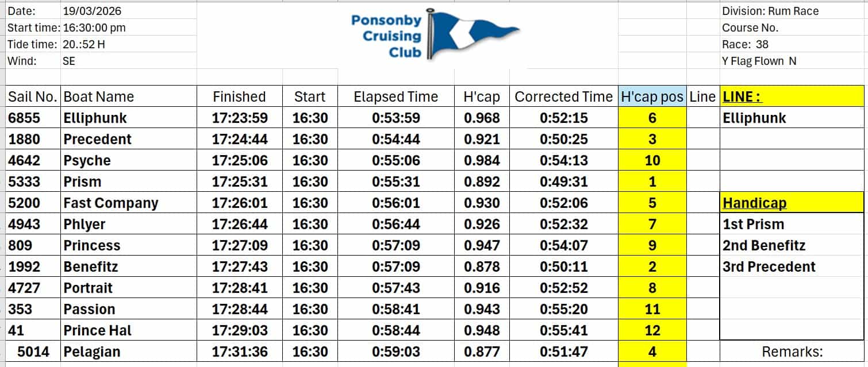Select the yellow "LINE :" heading cell
This screenshot has height=367, width=868.
[792, 97]
